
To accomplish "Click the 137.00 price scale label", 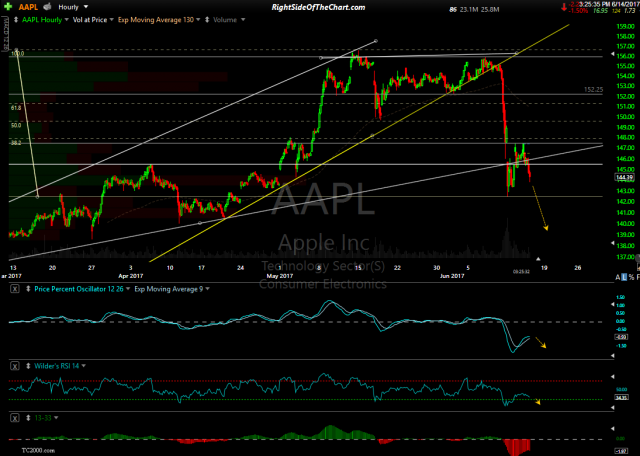I will coord(627,257).
